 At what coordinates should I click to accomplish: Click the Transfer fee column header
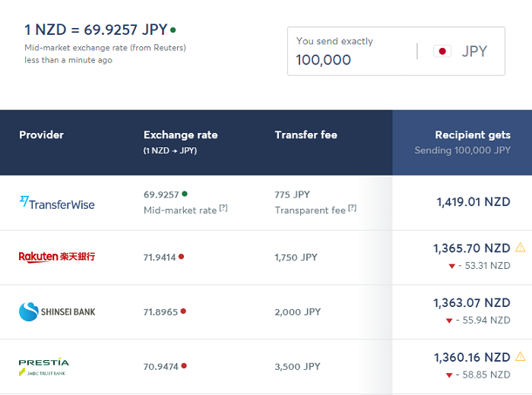tap(306, 135)
